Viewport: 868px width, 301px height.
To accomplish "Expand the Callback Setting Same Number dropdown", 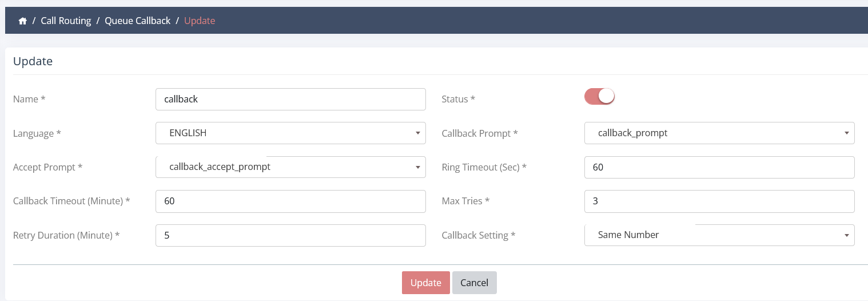I will coord(719,235).
